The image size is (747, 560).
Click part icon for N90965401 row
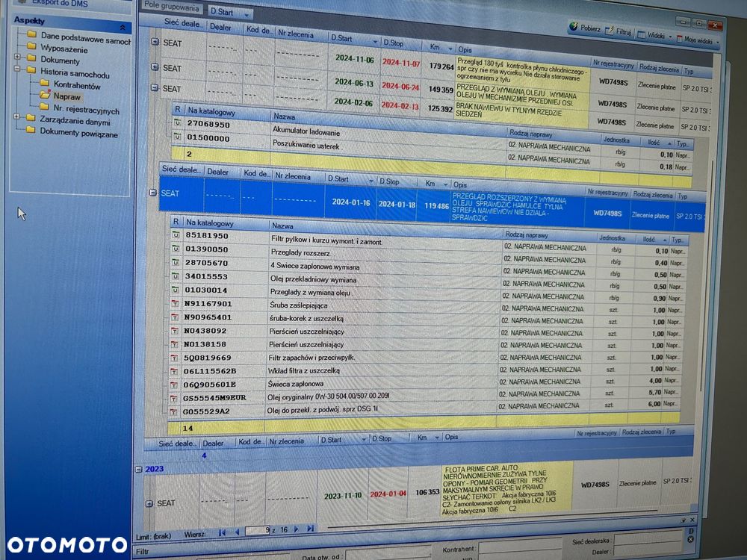pyautogui.click(x=175, y=317)
